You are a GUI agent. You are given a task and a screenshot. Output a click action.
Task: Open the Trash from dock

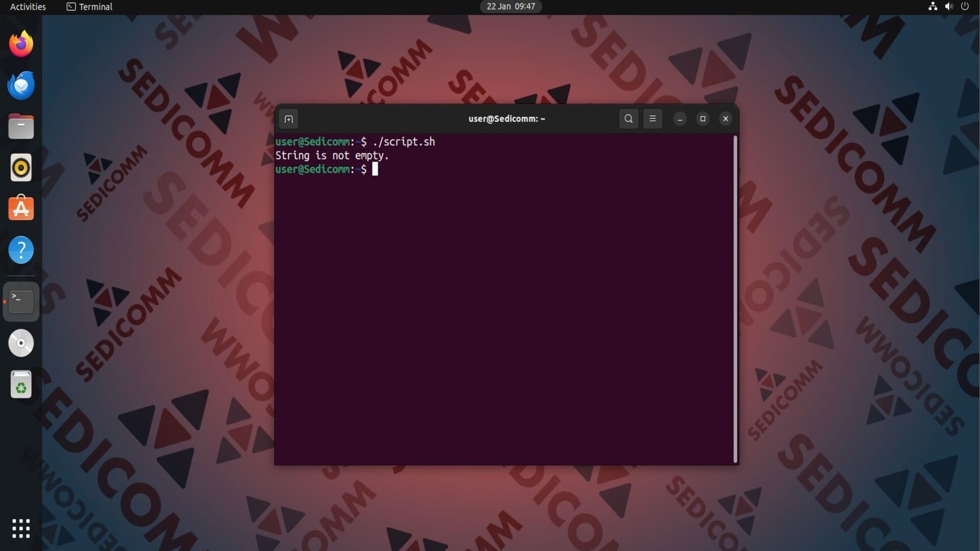21,384
